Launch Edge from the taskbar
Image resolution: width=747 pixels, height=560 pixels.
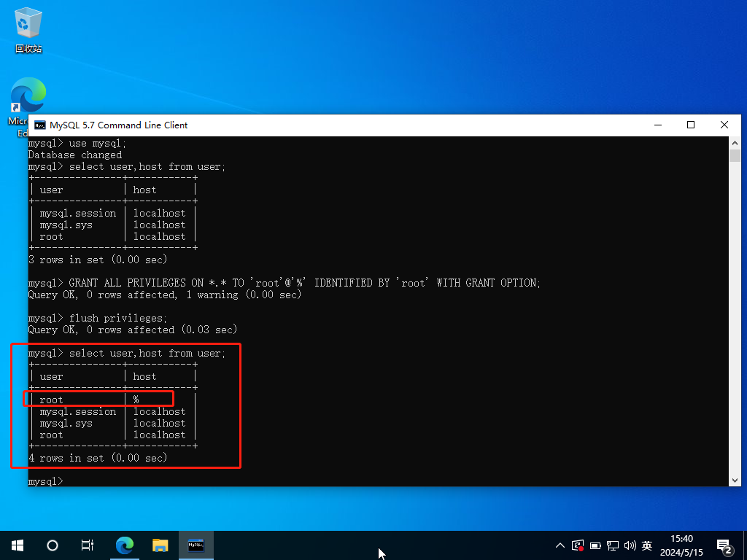pos(125,545)
